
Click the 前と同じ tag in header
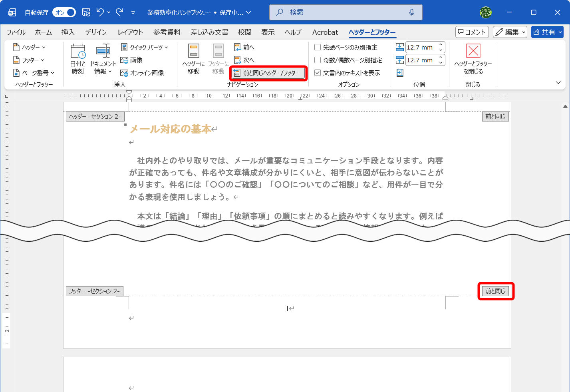(x=495, y=116)
